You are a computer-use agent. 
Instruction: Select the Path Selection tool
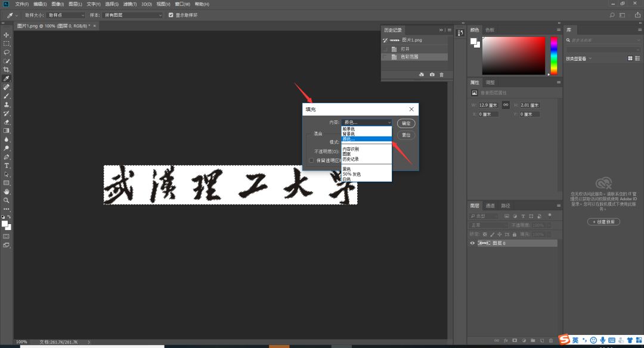pyautogui.click(x=6, y=175)
